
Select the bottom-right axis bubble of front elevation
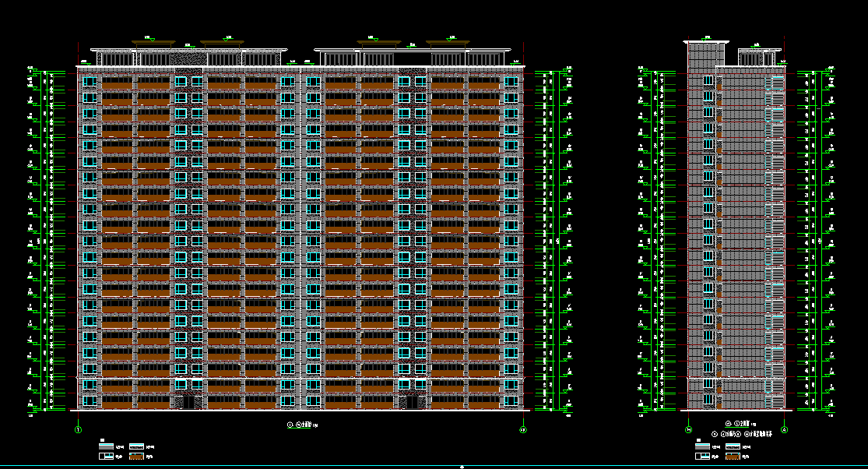(522, 429)
